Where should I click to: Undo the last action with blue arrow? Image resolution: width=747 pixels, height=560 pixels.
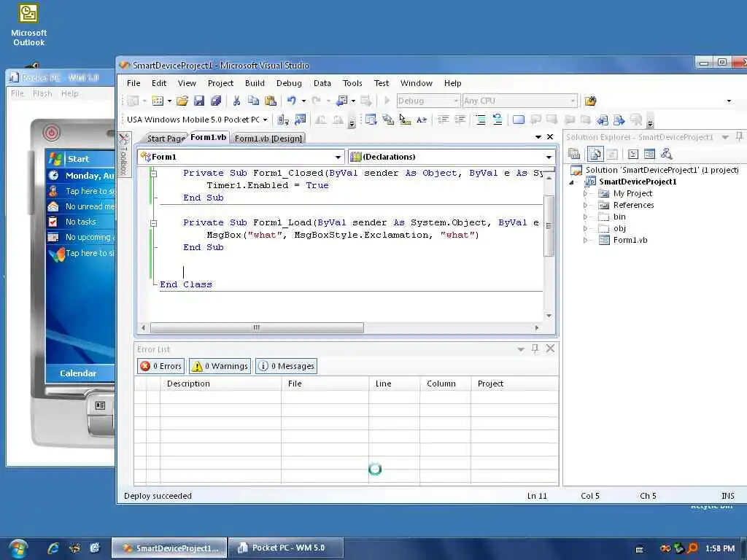[292, 101]
